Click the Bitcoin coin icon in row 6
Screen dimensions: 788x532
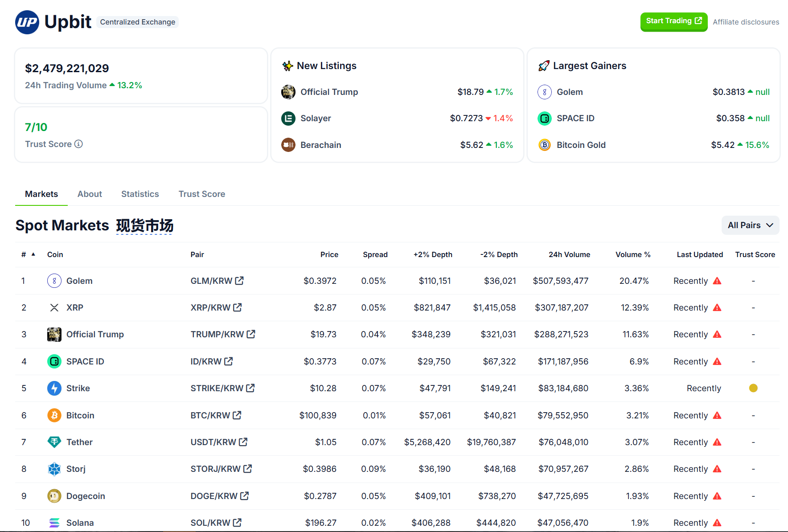pos(54,415)
